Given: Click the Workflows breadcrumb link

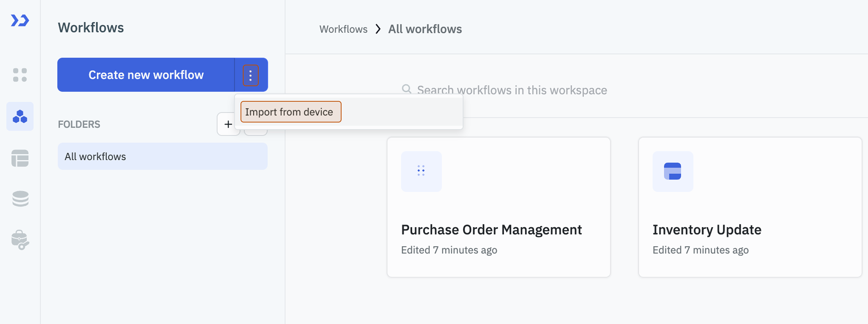Looking at the screenshot, I should click(x=343, y=29).
